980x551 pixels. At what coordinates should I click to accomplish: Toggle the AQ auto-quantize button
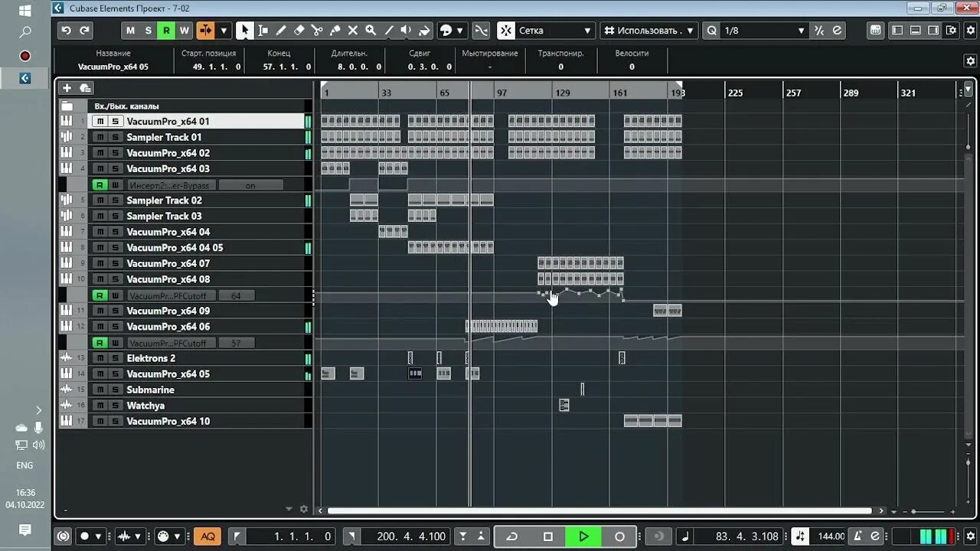pos(207,536)
